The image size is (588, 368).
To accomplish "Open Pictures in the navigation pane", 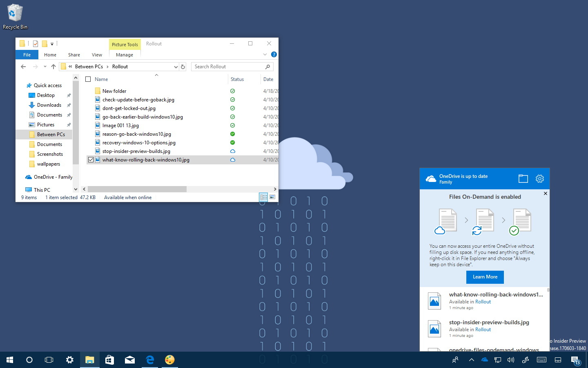I will [x=46, y=125].
